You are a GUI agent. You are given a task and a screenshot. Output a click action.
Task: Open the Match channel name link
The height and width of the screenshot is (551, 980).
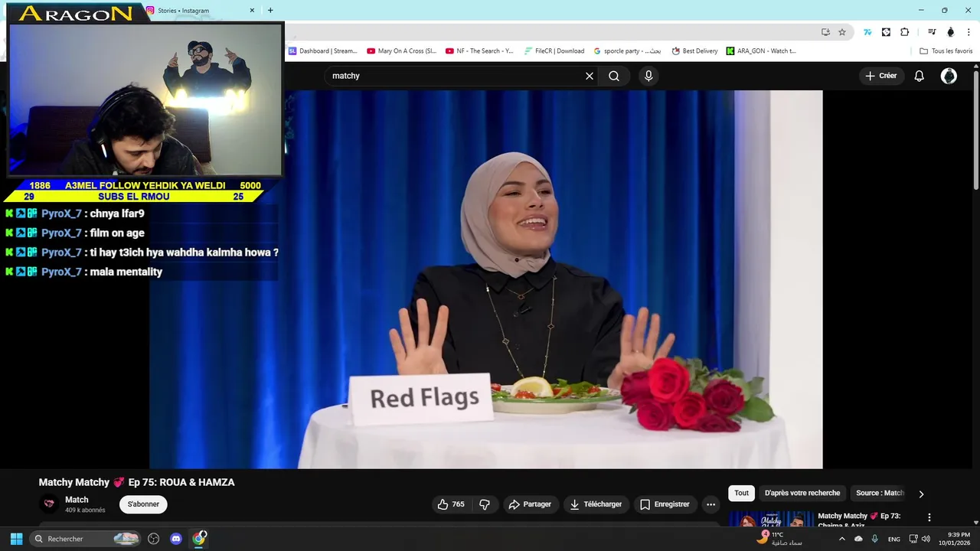tap(77, 500)
